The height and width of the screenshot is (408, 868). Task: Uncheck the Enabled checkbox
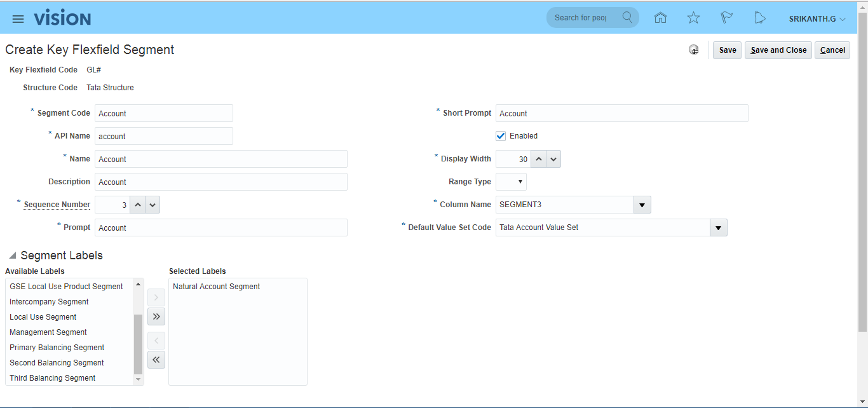pos(501,136)
